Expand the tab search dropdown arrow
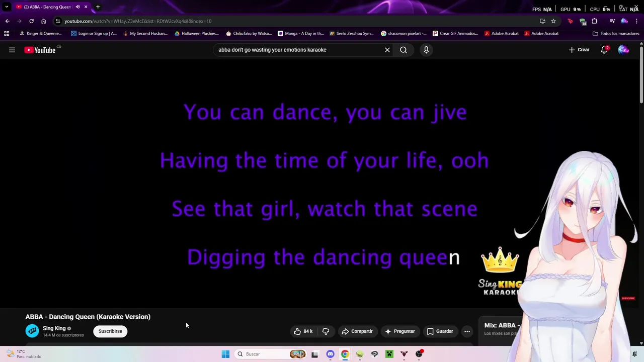This screenshot has height=362, width=644. coord(7,7)
